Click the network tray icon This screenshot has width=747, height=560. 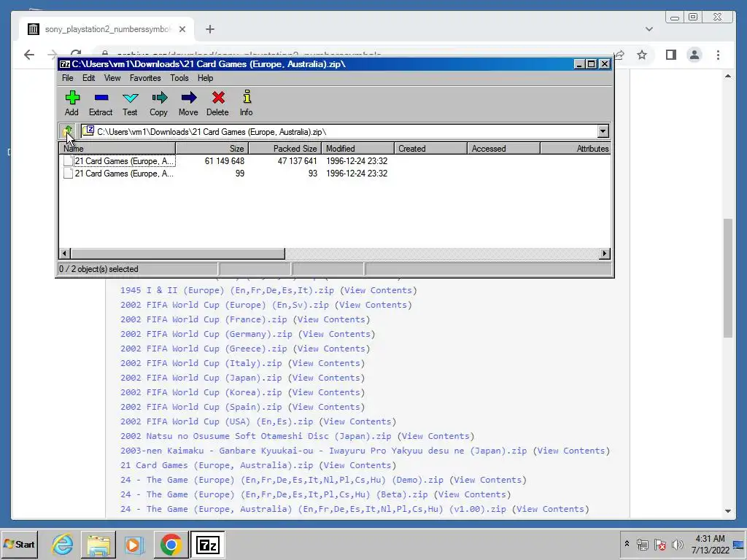pos(643,544)
